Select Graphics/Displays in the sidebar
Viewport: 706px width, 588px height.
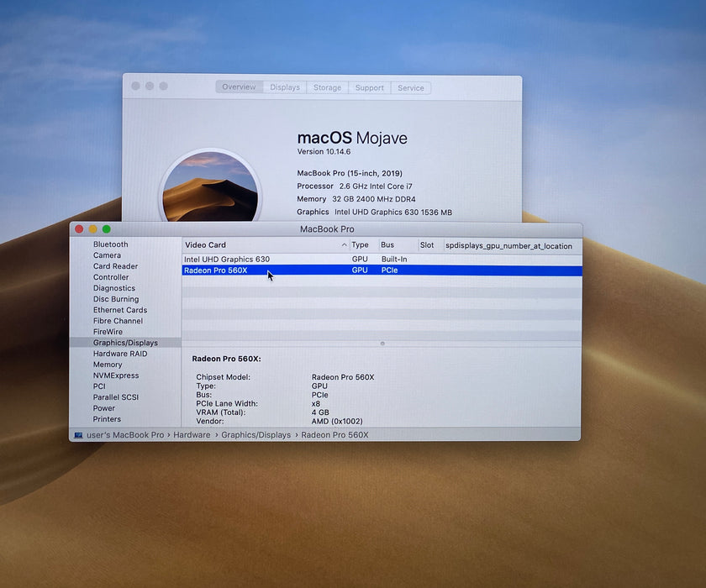coord(125,343)
